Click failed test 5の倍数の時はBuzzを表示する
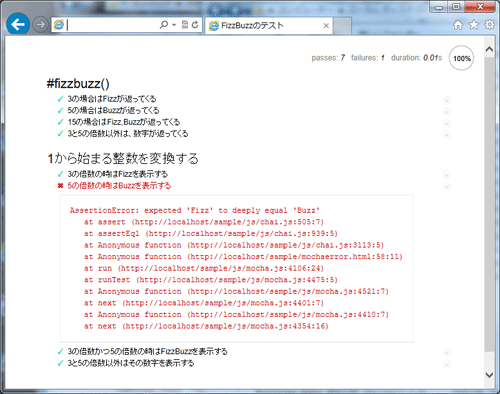Image resolution: width=500 pixels, height=394 pixels. click(119, 186)
